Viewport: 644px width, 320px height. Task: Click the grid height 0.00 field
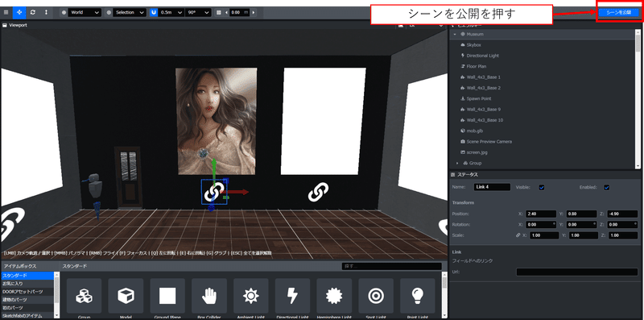click(239, 12)
